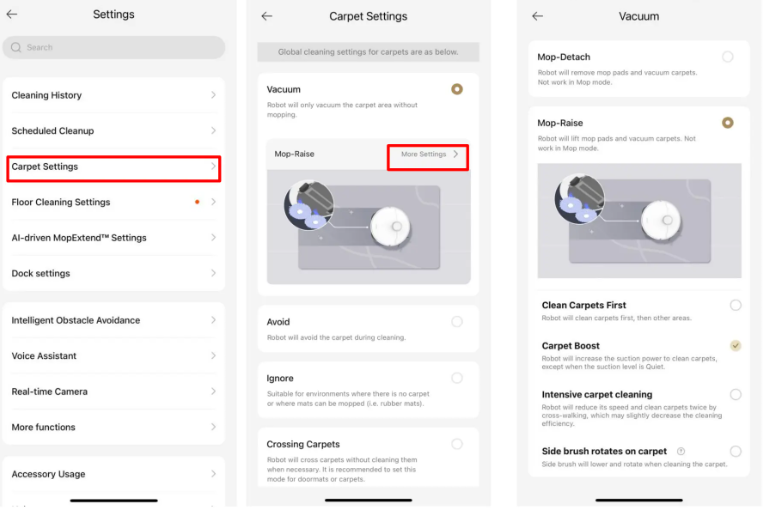Viewport: 767px width, 511px height.
Task: Focus the Settings search field
Action: point(113,47)
